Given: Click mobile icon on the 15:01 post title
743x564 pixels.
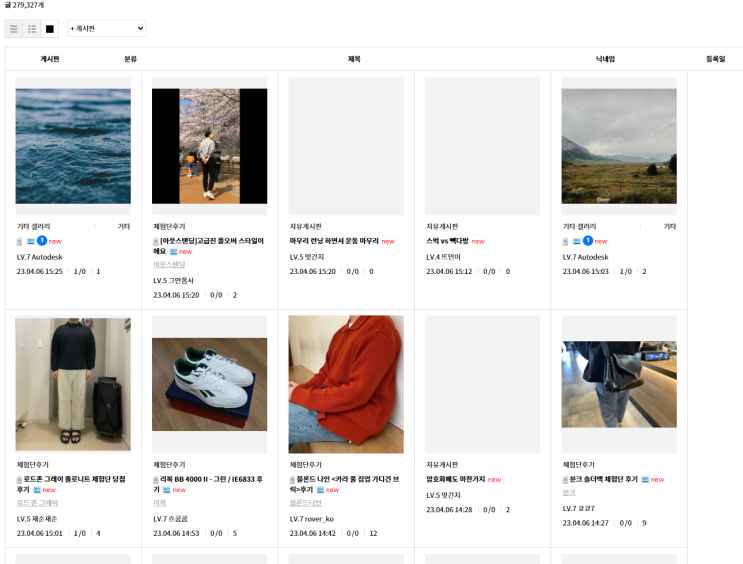Looking at the screenshot, I should pos(19,480).
